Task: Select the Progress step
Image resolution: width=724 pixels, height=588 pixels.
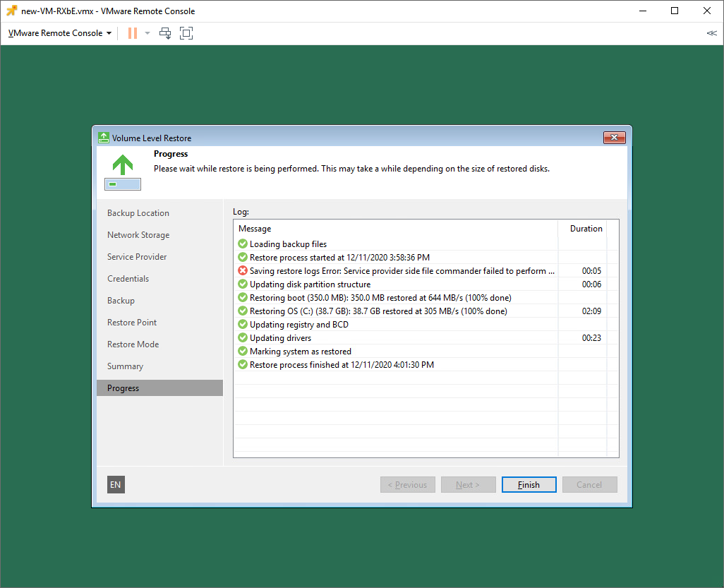Action: [159, 388]
